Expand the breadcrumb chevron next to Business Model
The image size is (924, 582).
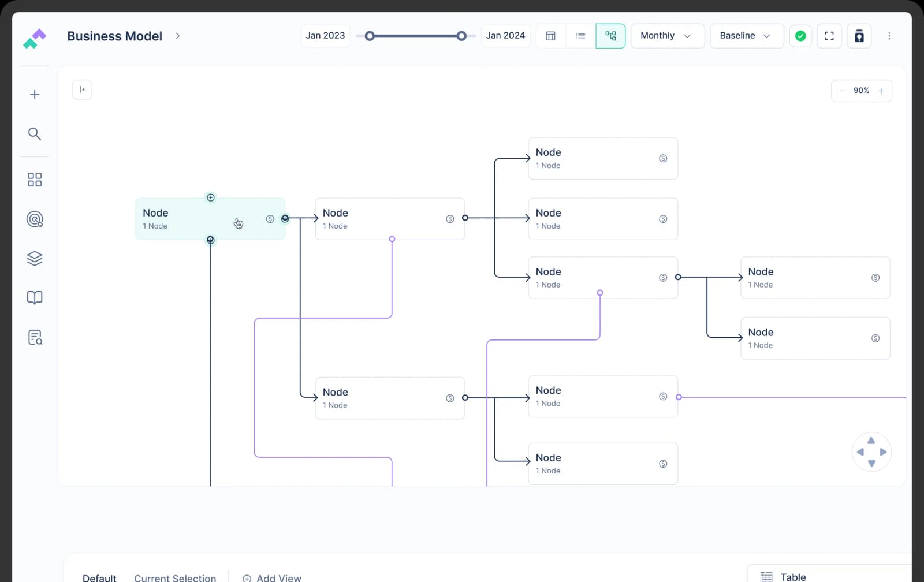tap(178, 36)
